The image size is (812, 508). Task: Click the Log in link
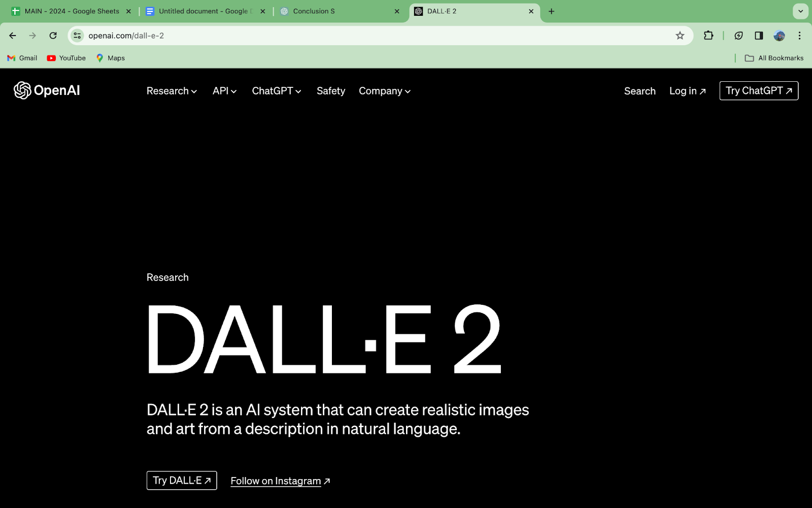click(x=688, y=91)
